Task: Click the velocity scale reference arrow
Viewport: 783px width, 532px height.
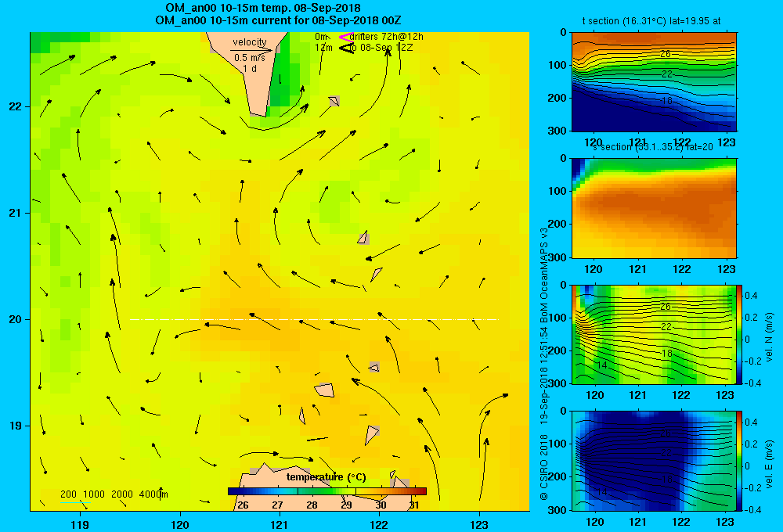Action: click(251, 50)
